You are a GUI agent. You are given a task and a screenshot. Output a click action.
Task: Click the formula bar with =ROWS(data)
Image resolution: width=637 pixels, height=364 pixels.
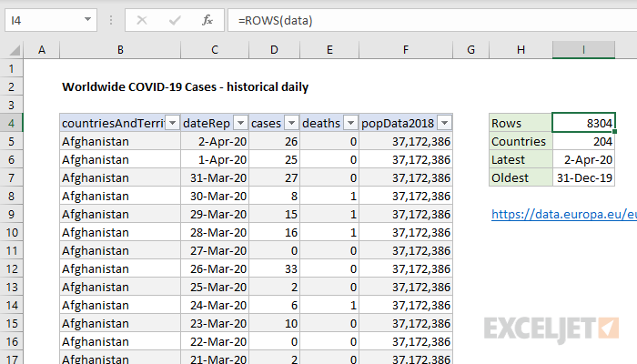coord(432,20)
